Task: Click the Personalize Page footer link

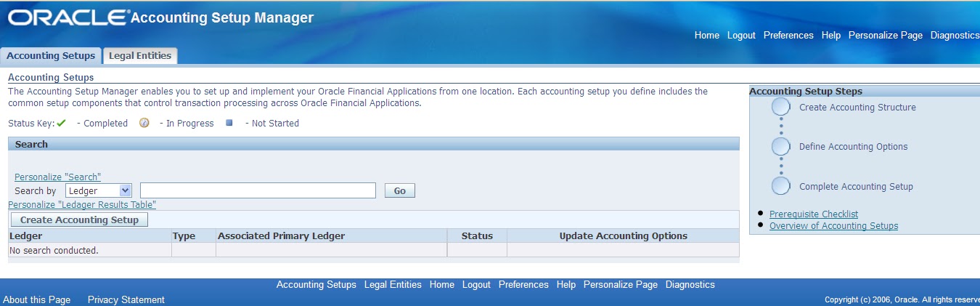Action: [x=621, y=284]
